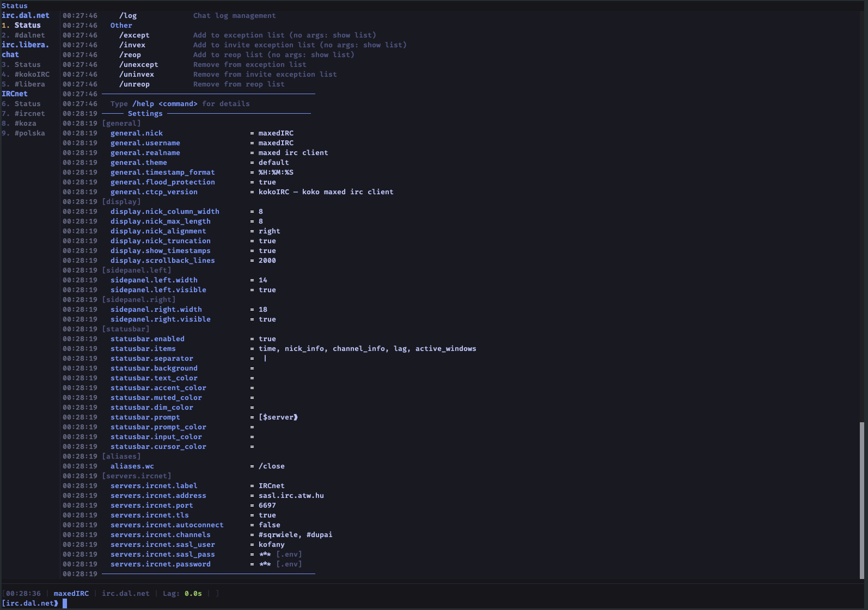Open the #kokoIRC channel in sidebar
This screenshot has width=868, height=610.
tap(32, 75)
